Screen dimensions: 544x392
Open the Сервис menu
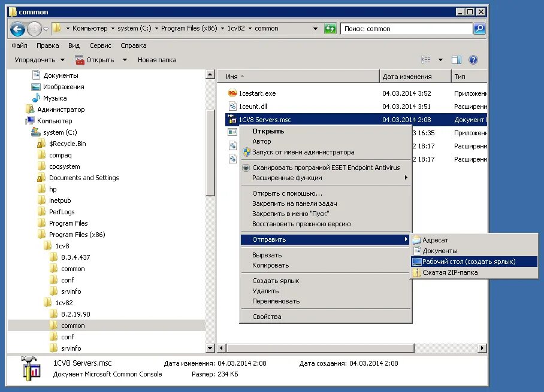[x=100, y=45]
